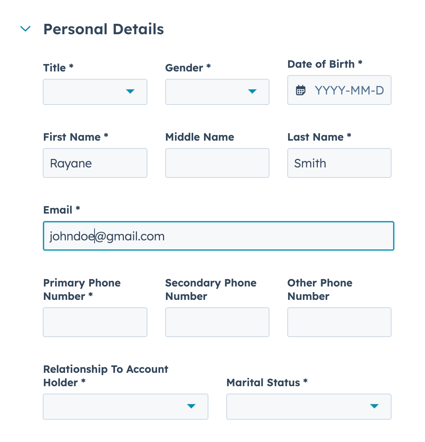Focus the Primary Phone Number field

(x=95, y=322)
